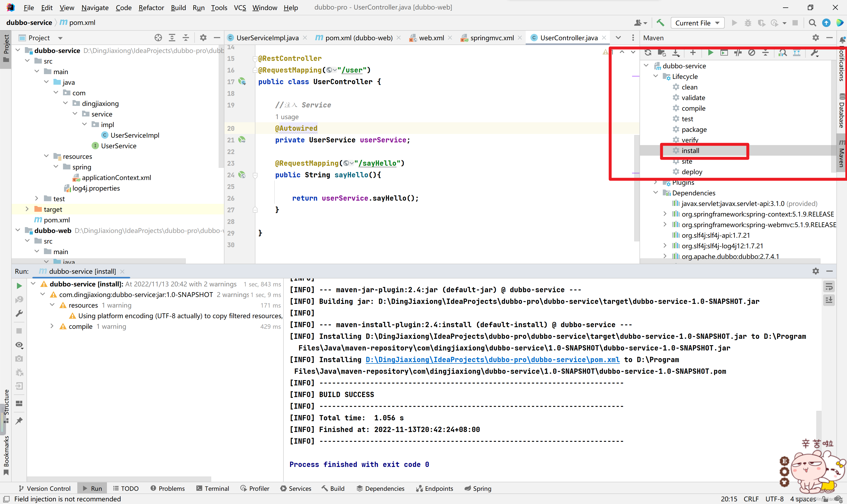Open Search Everywhere magnifier icon
This screenshot has height=504, width=847.
[x=812, y=23]
